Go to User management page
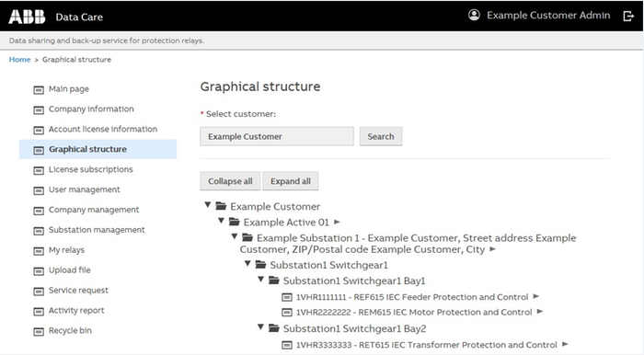The height and width of the screenshot is (355, 644). click(85, 189)
